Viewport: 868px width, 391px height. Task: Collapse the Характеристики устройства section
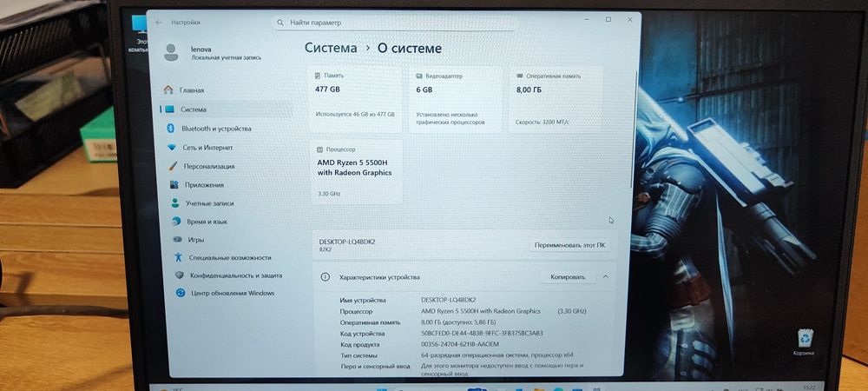point(605,276)
